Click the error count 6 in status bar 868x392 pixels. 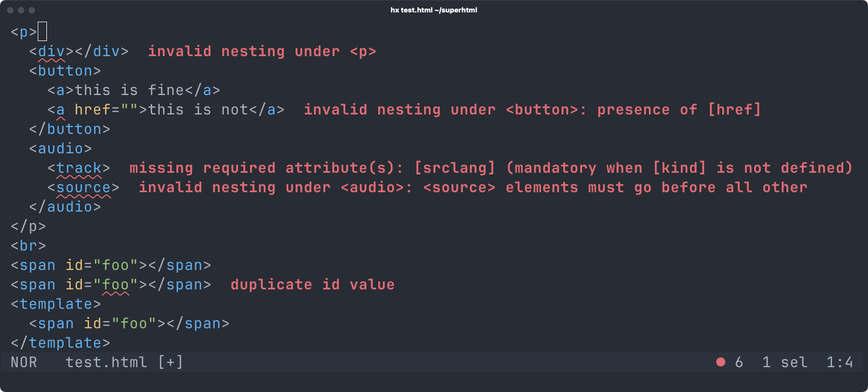739,362
